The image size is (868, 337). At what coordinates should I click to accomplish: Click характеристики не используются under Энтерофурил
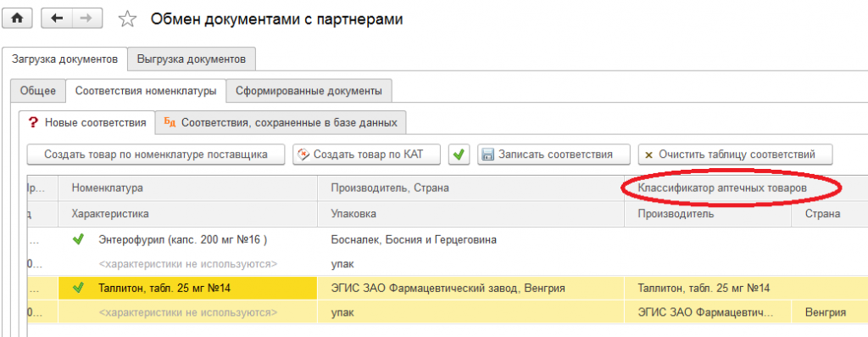pyautogui.click(x=187, y=264)
